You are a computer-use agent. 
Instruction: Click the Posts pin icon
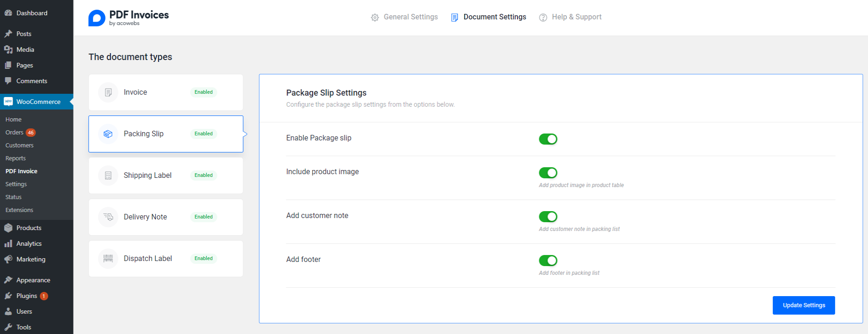(8, 34)
